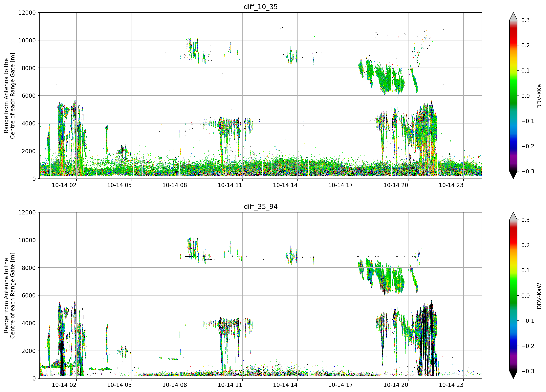Click the DDV-XKa colorbar gradient
This screenshot has width=546, height=392.
tap(513, 96)
